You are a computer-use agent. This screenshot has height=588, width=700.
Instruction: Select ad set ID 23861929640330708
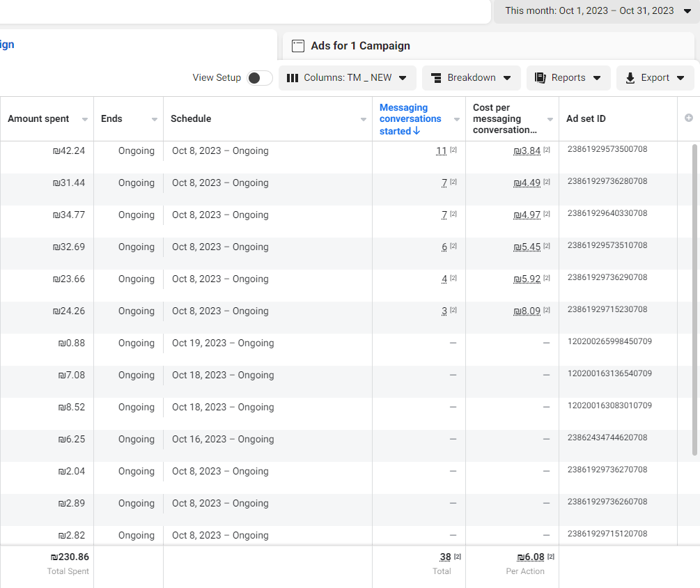(607, 213)
